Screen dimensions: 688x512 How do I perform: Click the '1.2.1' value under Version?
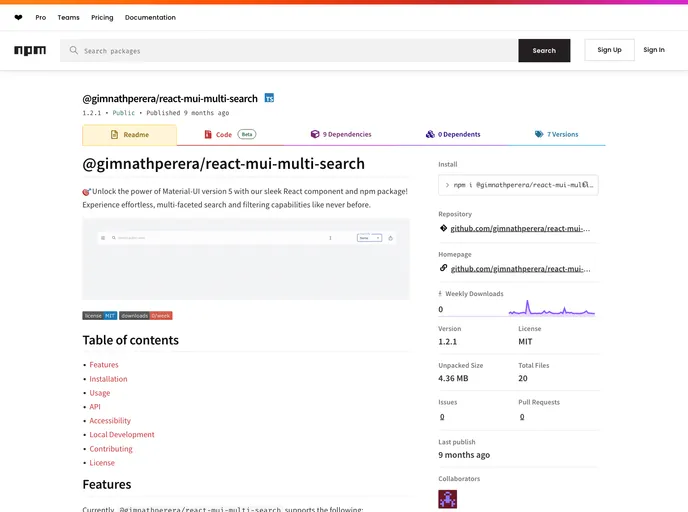448,341
